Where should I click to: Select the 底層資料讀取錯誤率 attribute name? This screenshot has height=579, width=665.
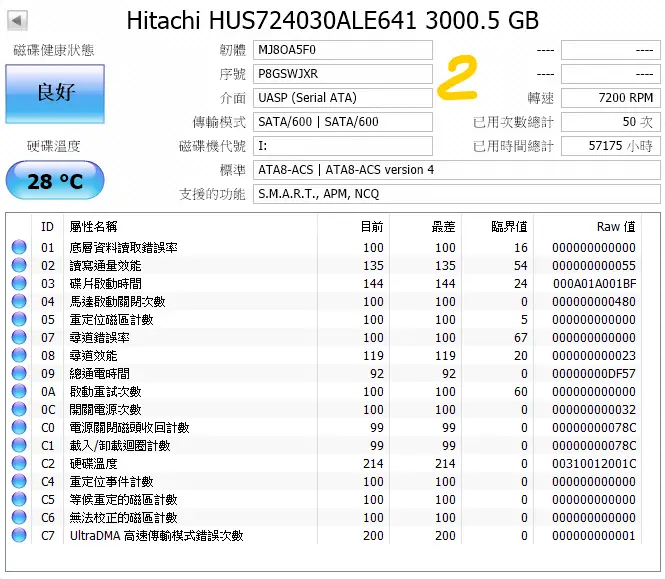click(x=123, y=247)
